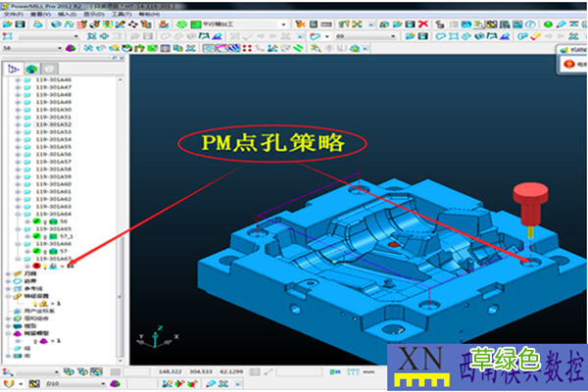
Task: Click the save disk icon in right toolbar
Action: 423,36
